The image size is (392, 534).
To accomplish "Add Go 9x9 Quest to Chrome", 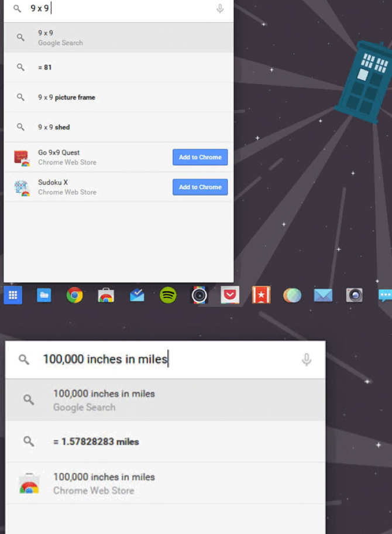I will click(x=200, y=157).
